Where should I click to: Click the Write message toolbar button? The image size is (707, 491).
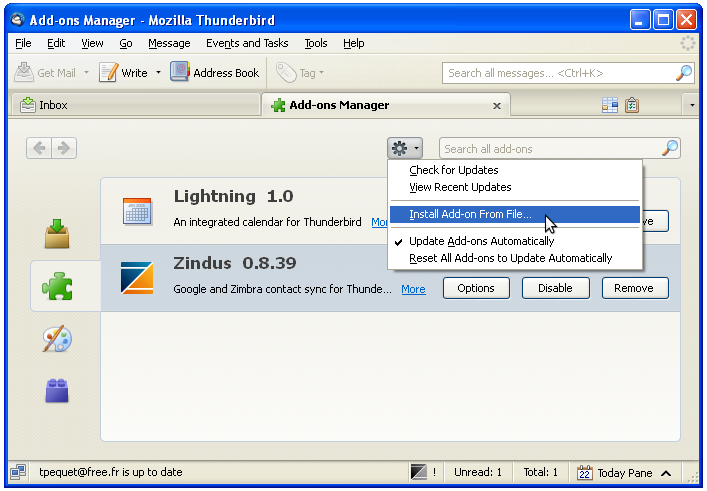tap(124, 73)
